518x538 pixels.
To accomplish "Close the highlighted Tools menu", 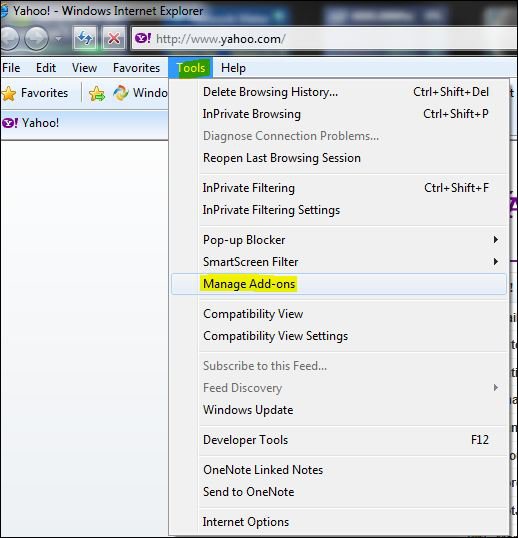I will (x=191, y=68).
